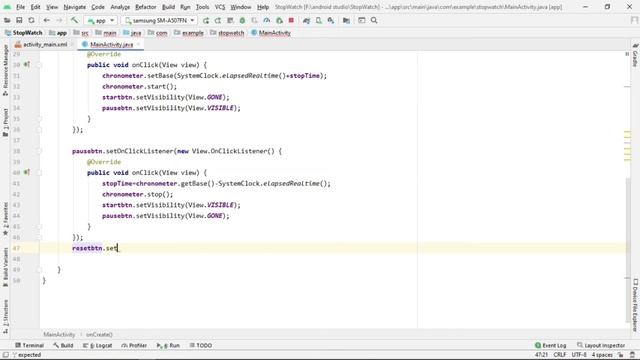Navigate back with the left arrow icon
This screenshot has width=640, height=360.
[47, 20]
